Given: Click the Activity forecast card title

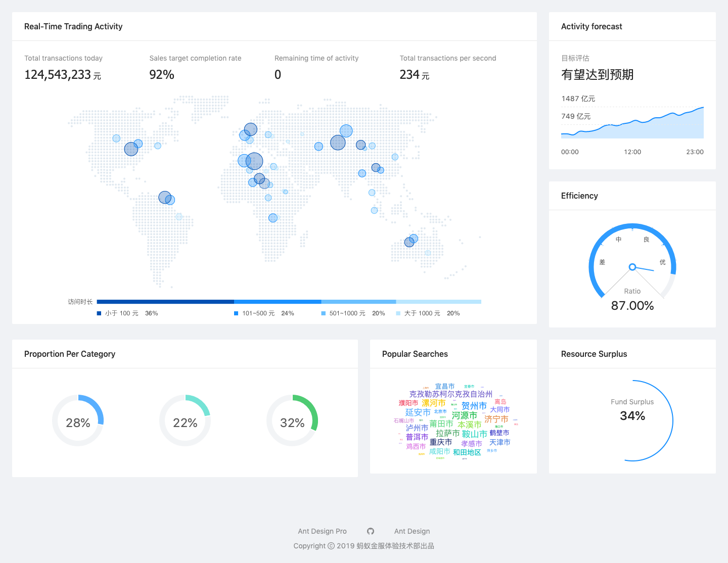Looking at the screenshot, I should pyautogui.click(x=591, y=26).
